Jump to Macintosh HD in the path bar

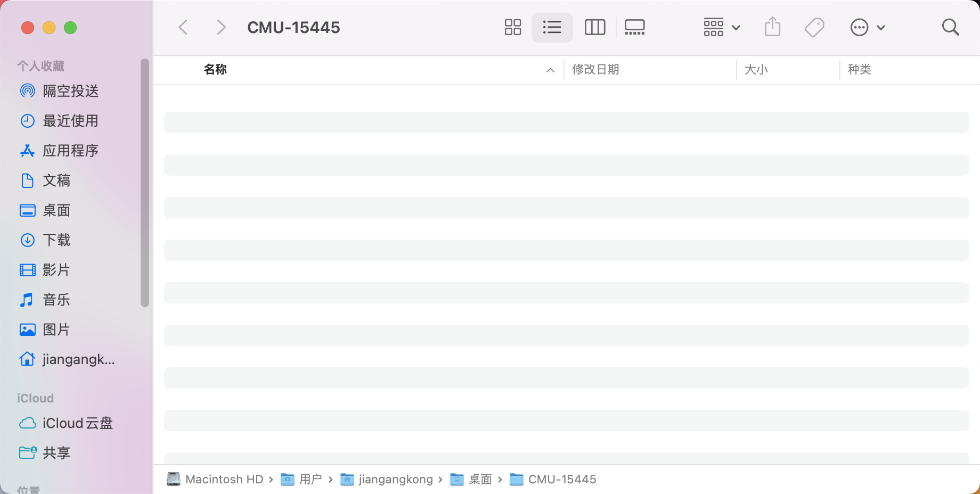coord(215,479)
